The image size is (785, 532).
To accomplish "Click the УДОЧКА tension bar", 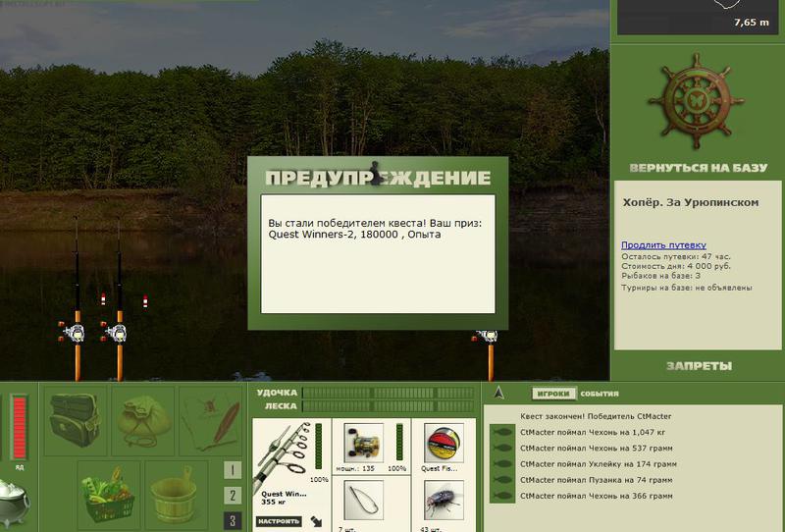I will tap(388, 393).
